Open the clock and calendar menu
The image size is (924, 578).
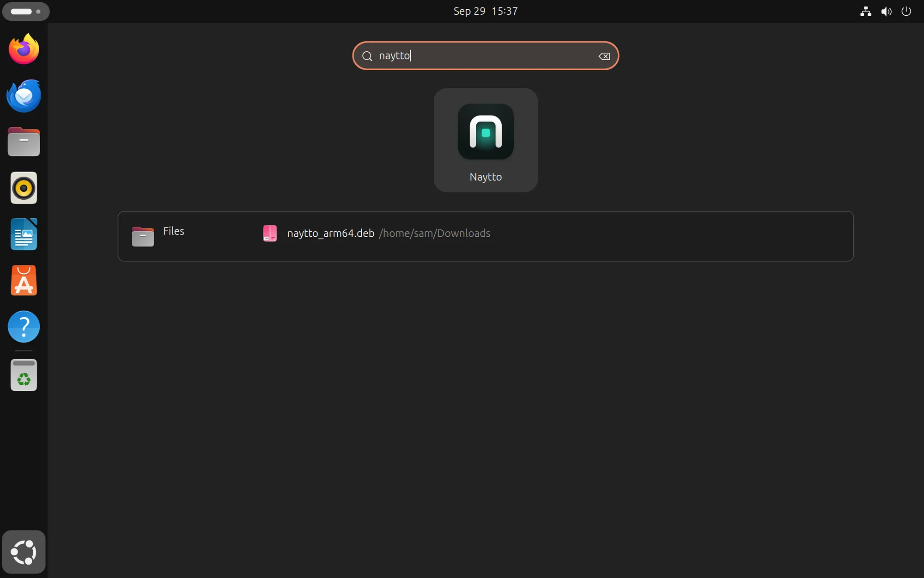coord(486,11)
